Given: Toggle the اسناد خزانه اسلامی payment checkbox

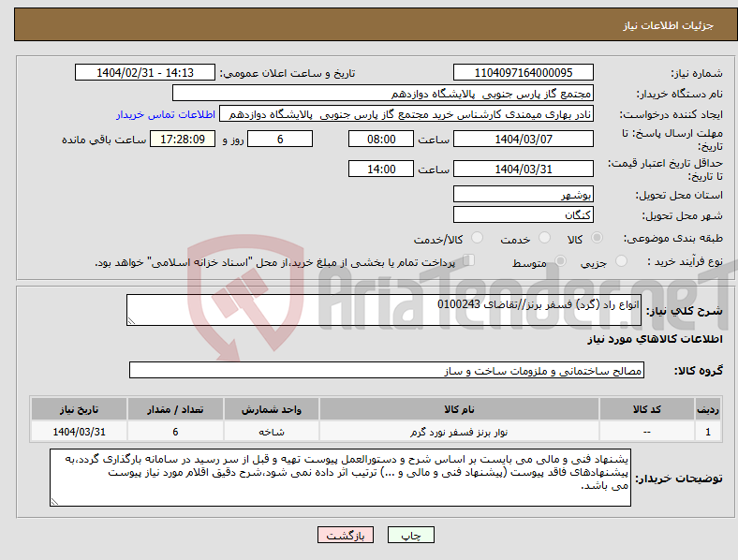Looking at the screenshot, I should click(x=468, y=260).
